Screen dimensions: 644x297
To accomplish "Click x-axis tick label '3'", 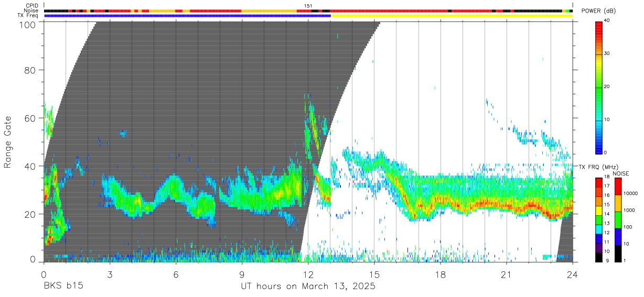I will (x=110, y=275).
